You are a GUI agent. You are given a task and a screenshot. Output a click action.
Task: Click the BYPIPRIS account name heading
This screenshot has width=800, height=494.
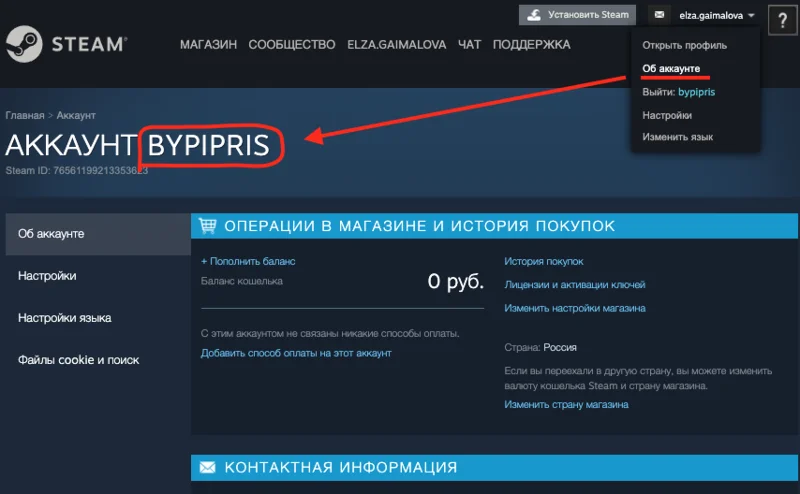tap(208, 145)
